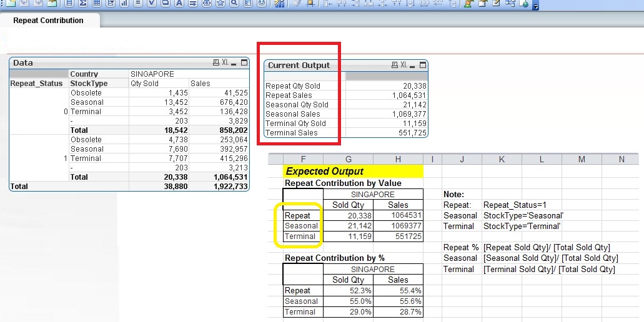Maximize the Current Output object
This screenshot has height=322, width=644.
pos(423,65)
